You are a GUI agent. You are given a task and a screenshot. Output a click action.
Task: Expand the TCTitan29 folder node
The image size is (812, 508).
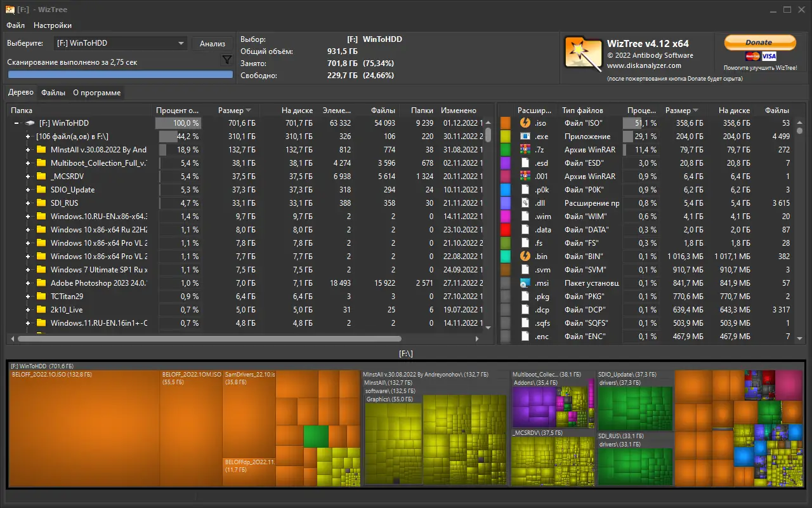coord(28,297)
